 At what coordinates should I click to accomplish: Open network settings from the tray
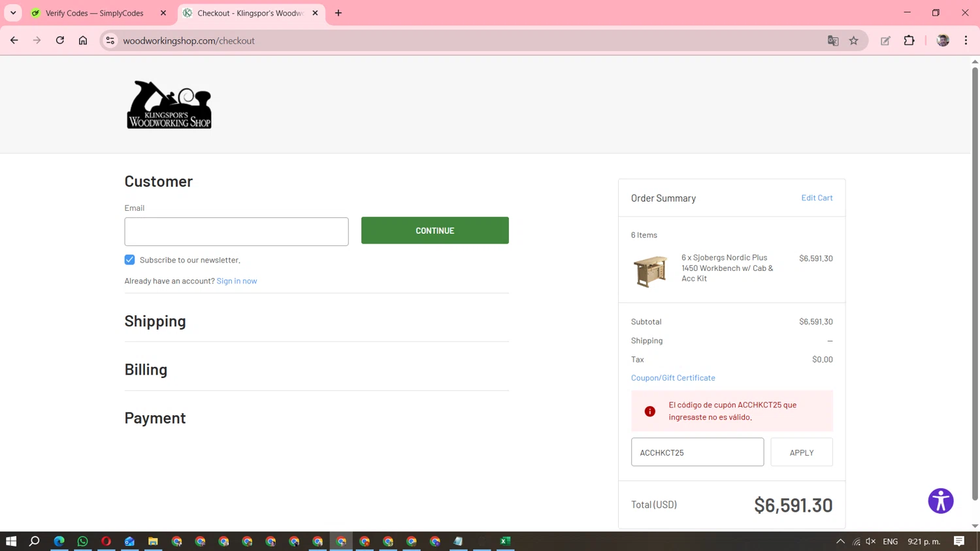857,541
